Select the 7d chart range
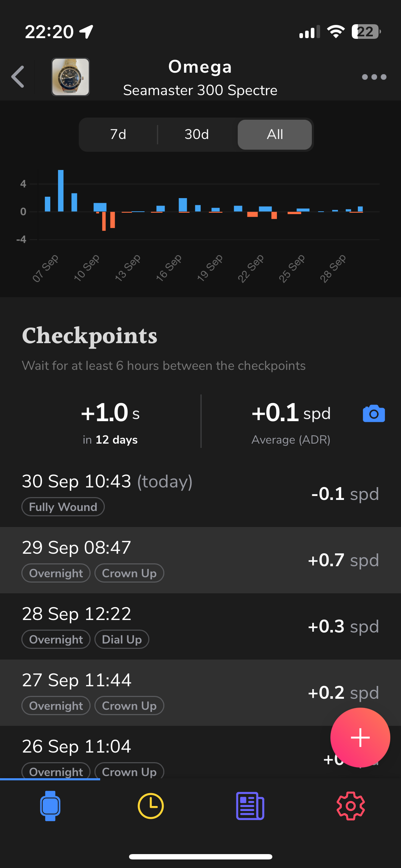401x868 pixels. tap(118, 134)
